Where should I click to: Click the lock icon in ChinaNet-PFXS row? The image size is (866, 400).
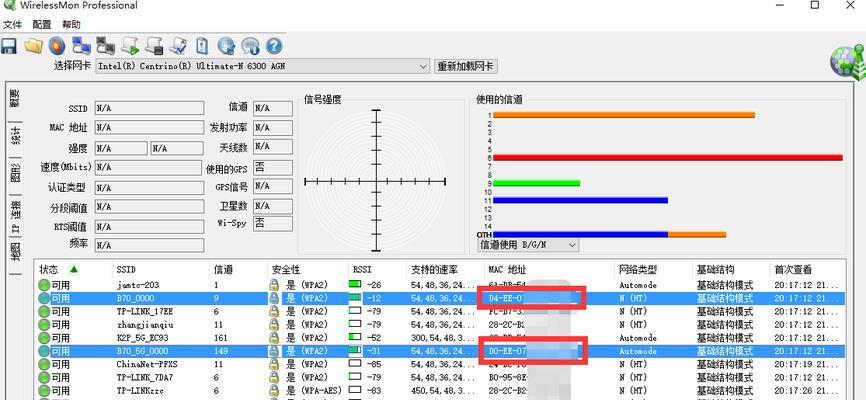coord(273,365)
